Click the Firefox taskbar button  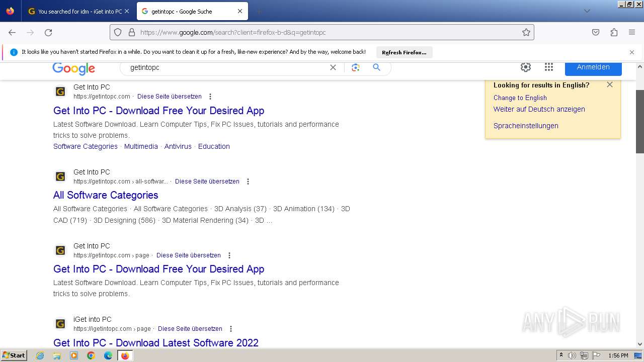pyautogui.click(x=125, y=355)
